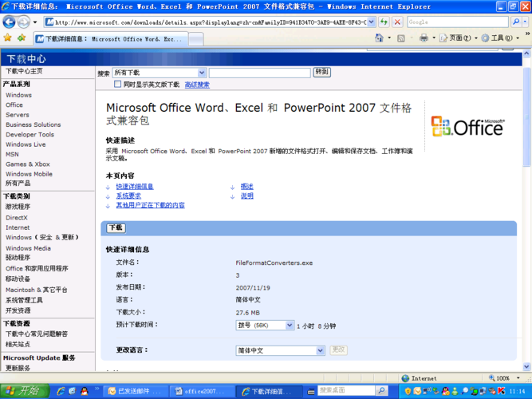The image size is (532, 399).
Task: Click the Refresh page icon
Action: (x=384, y=22)
